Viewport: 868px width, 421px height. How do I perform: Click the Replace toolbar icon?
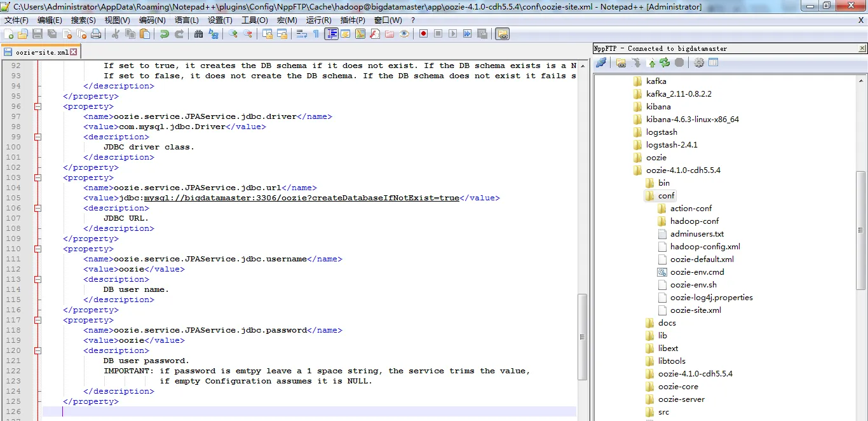(x=213, y=34)
